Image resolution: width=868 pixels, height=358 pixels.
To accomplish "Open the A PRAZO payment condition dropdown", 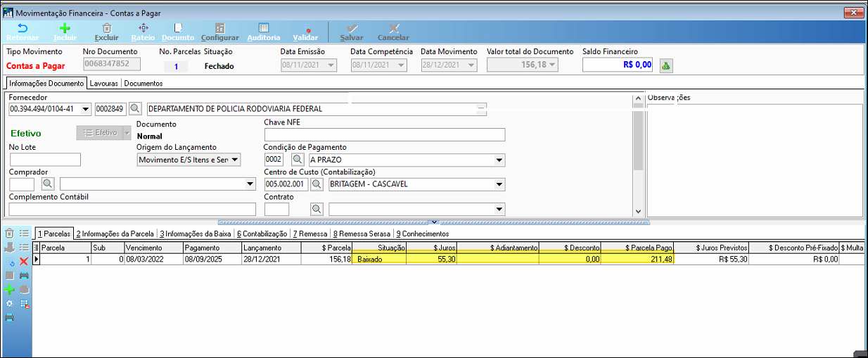I will [499, 160].
